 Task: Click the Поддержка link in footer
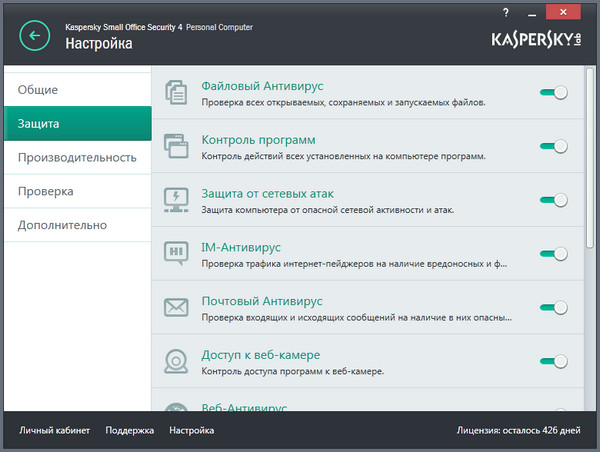130,431
